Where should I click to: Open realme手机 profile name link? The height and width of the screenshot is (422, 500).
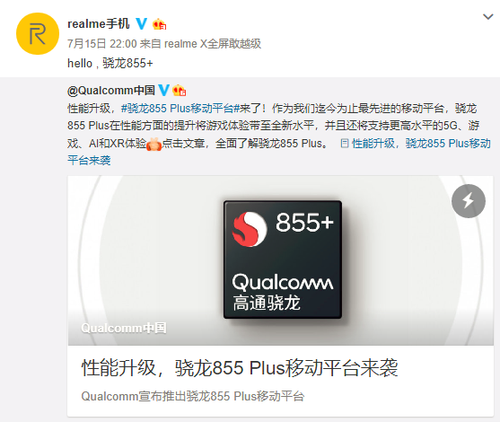[98, 24]
